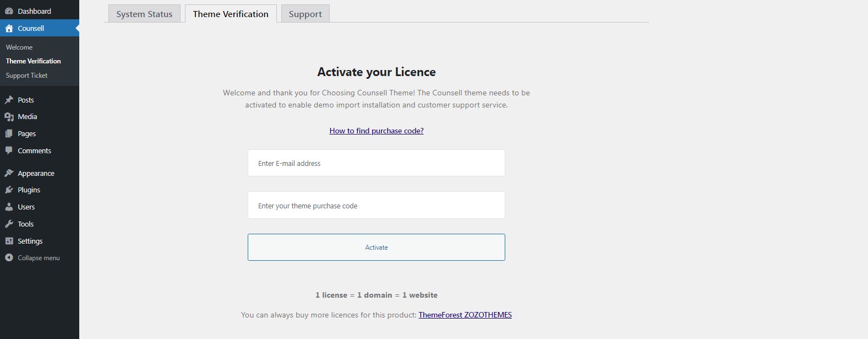Screen dimensions: 868x339
Task: Click the Users person icon
Action: 9,207
